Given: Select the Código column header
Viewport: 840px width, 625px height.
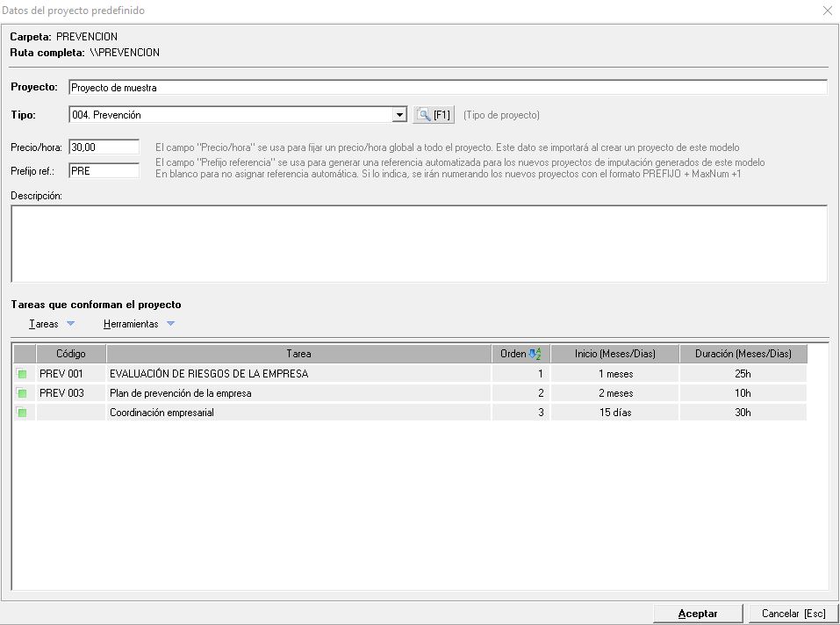Looking at the screenshot, I should click(71, 354).
